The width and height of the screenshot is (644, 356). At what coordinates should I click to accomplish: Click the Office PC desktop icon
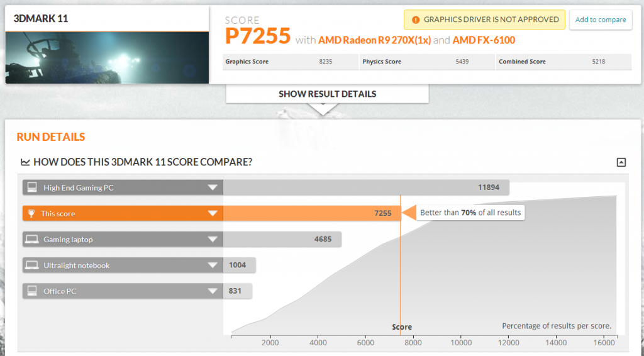(32, 291)
